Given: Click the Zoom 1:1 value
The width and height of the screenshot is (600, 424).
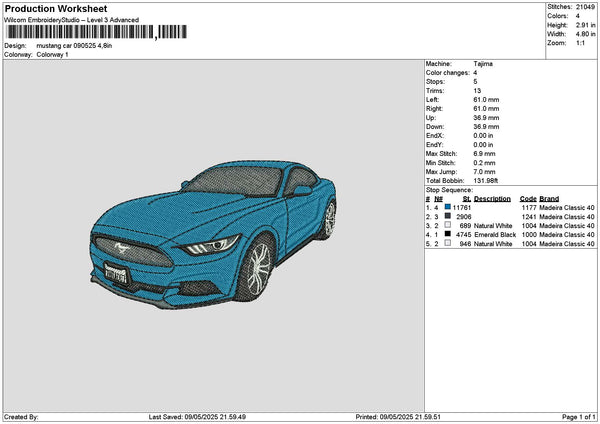Looking at the screenshot, I should point(581,43).
